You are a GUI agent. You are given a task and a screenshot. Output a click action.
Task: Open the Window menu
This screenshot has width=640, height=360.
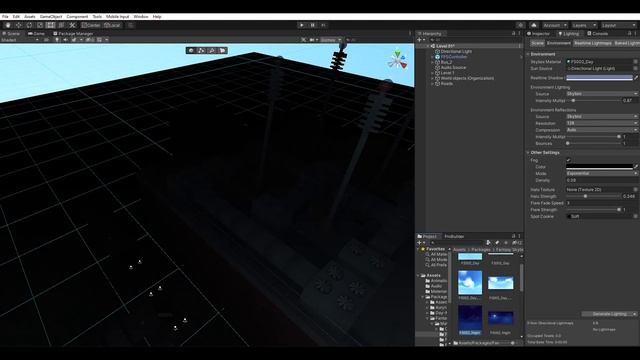pyautogui.click(x=141, y=17)
